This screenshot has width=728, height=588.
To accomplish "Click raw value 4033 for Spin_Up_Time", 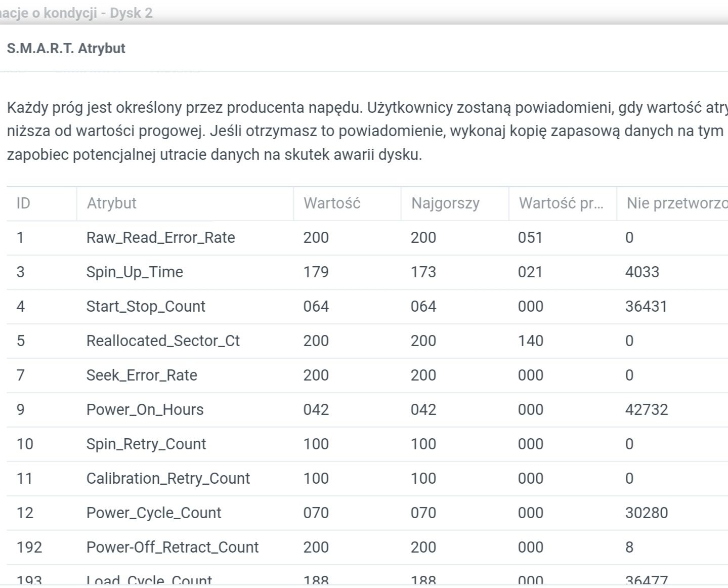I will (642, 272).
